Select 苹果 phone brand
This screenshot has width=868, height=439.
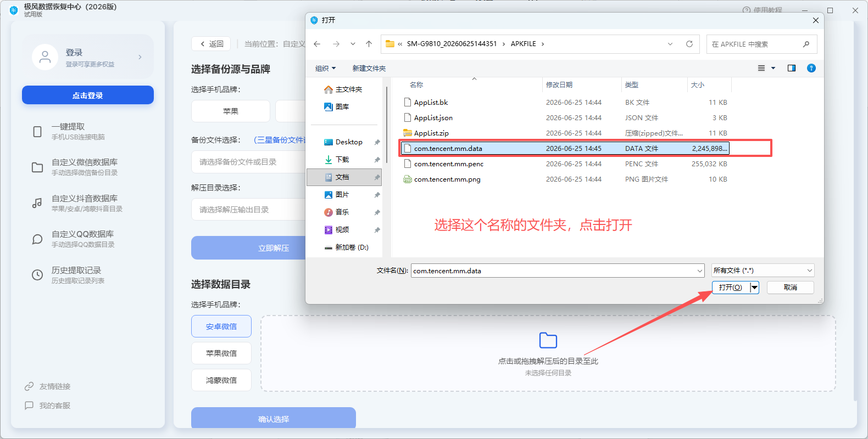click(x=231, y=111)
